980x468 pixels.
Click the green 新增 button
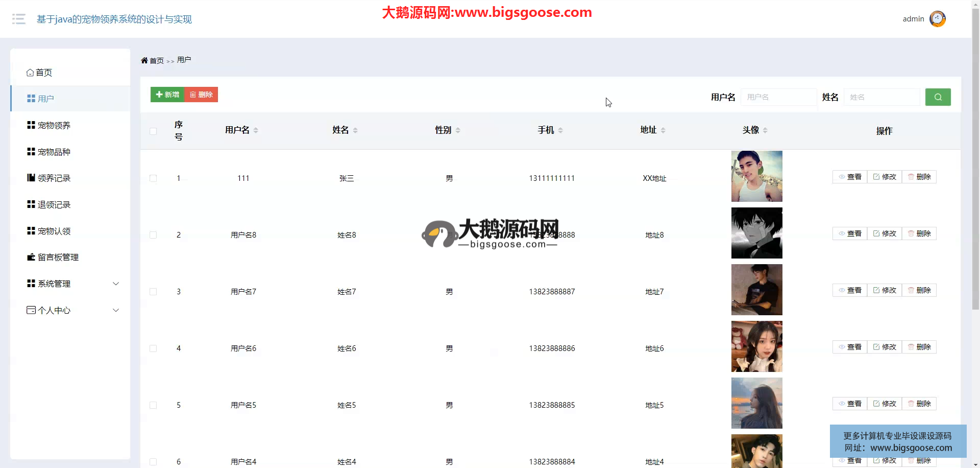tap(167, 95)
